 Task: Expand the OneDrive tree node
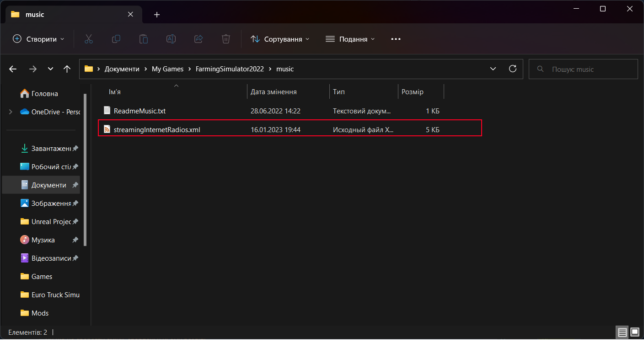click(11, 112)
